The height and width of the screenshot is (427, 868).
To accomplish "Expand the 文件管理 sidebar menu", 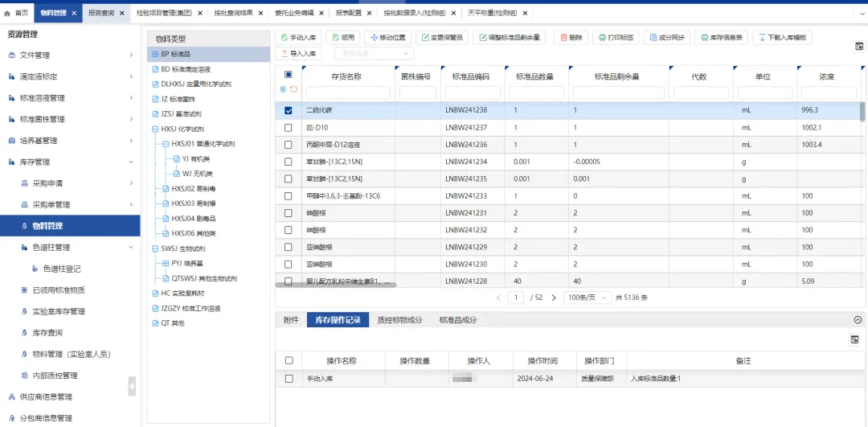I will 131,55.
